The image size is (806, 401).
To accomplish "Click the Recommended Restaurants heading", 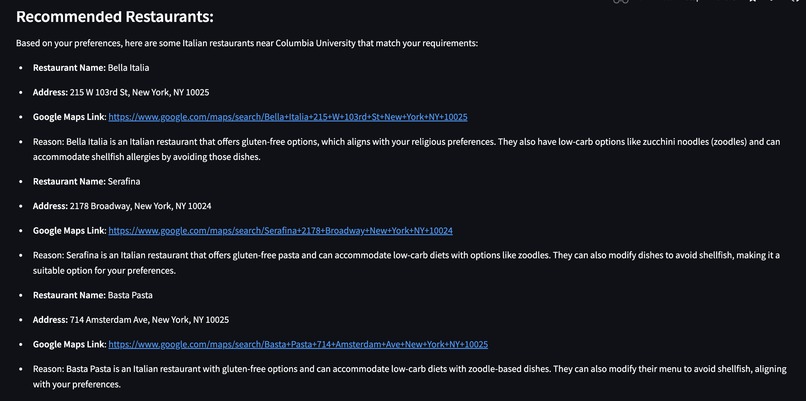I will pyautogui.click(x=115, y=17).
